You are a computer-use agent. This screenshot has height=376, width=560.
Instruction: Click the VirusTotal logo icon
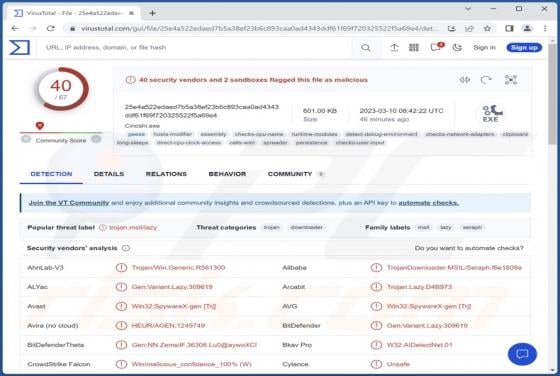[19, 47]
